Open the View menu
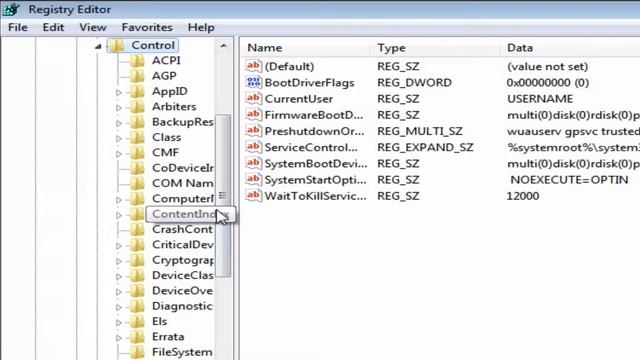Image resolution: width=640 pixels, height=360 pixels. (93, 27)
